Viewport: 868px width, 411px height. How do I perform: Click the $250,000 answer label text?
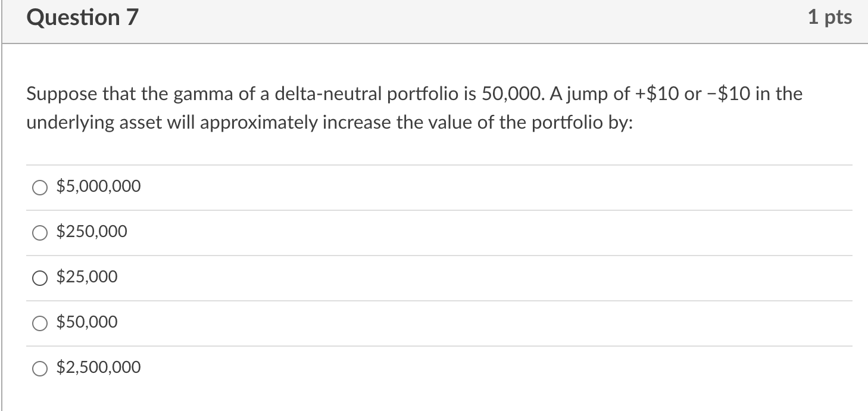(x=90, y=232)
